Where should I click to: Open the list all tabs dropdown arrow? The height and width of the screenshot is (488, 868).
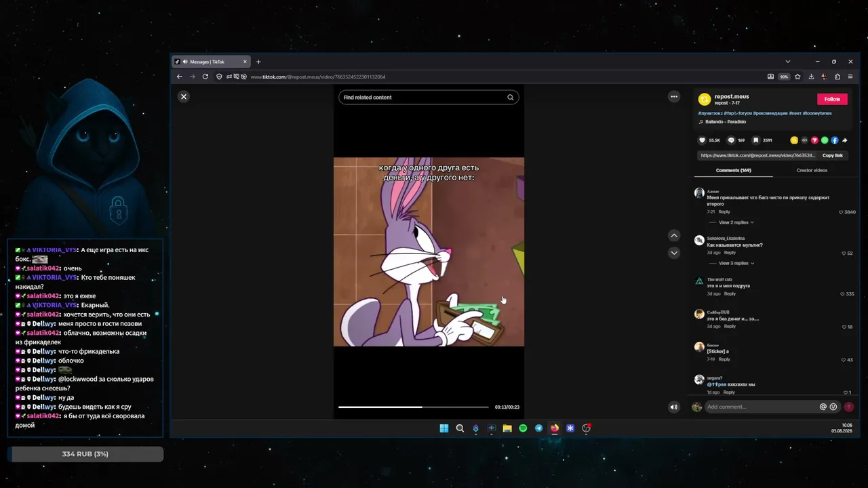point(787,62)
